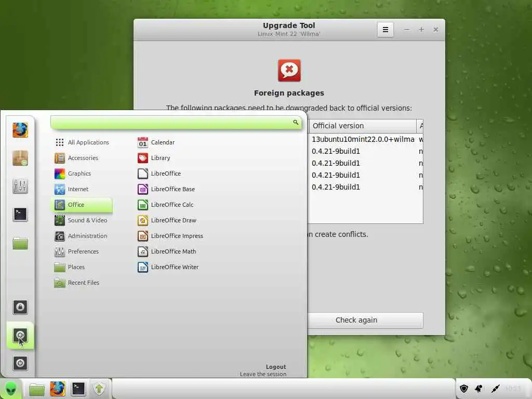The height and width of the screenshot is (399, 532).
Task: Open Files folder icon in menu favorites
Action: point(20,243)
